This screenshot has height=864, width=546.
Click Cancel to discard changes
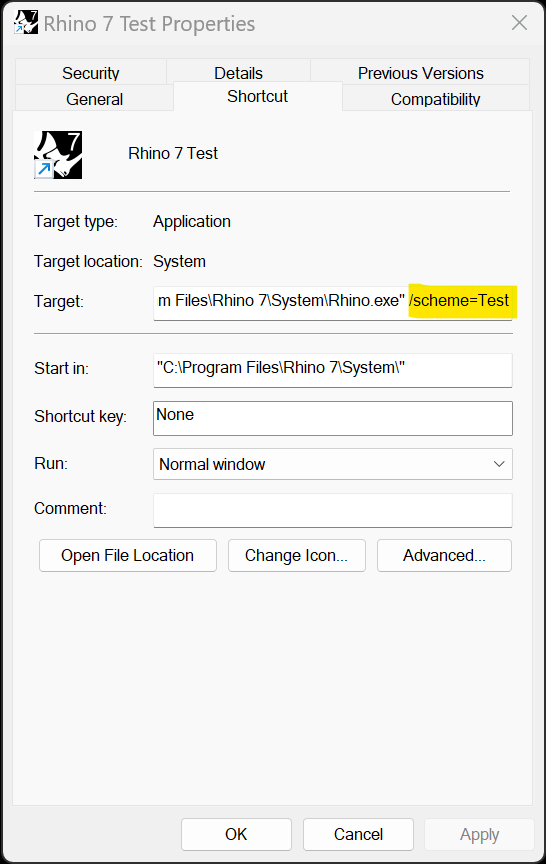coord(358,834)
